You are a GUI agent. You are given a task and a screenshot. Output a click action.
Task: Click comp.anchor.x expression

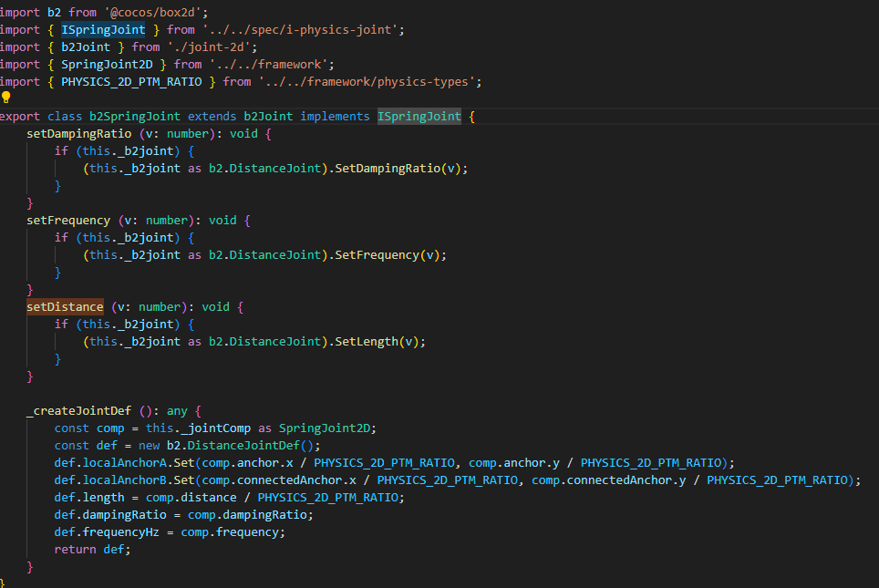pyautogui.click(x=247, y=463)
